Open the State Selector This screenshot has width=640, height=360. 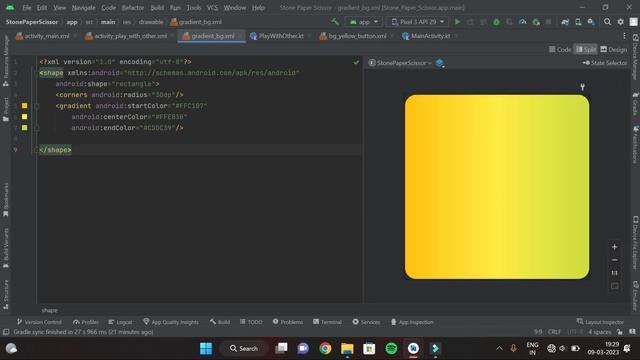coord(604,63)
